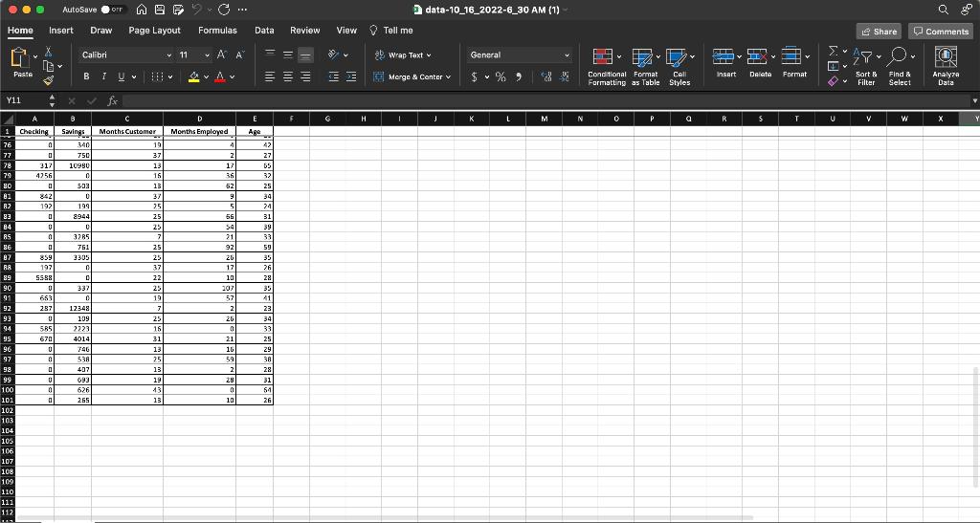
Task: Apply comma style
Action: [519, 76]
